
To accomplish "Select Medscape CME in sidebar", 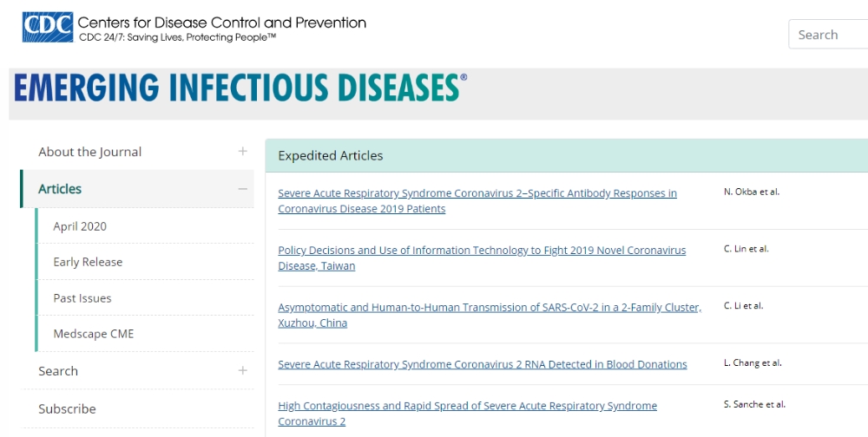I will (x=94, y=334).
